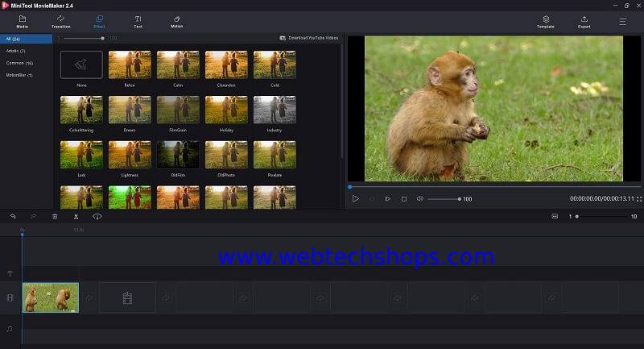Image resolution: width=644 pixels, height=349 pixels.
Task: Click the text track T icon
Action: (10, 274)
